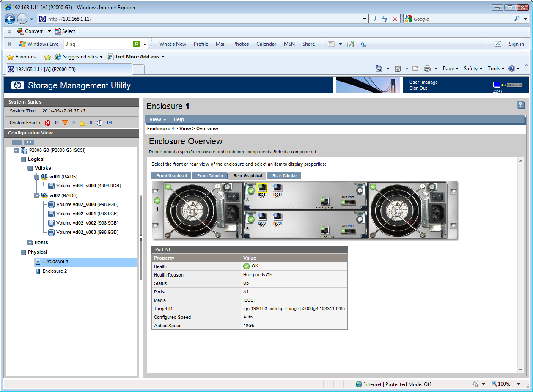Click the critical events red X icon
This screenshot has height=392, width=533.
coord(48,123)
